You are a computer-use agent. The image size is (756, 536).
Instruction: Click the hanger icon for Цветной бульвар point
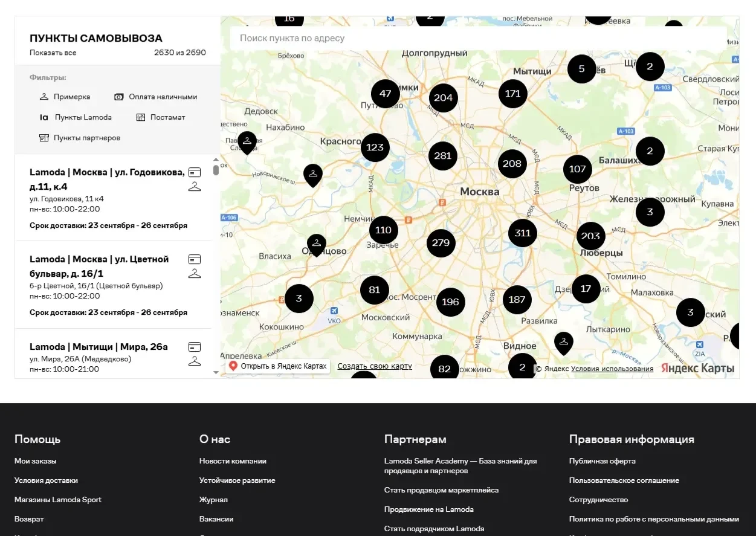click(194, 274)
